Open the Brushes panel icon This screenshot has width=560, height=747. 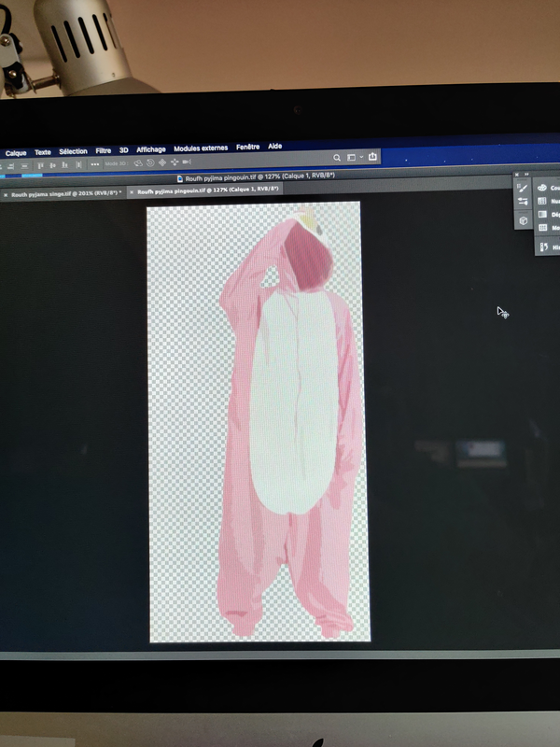coord(523,189)
